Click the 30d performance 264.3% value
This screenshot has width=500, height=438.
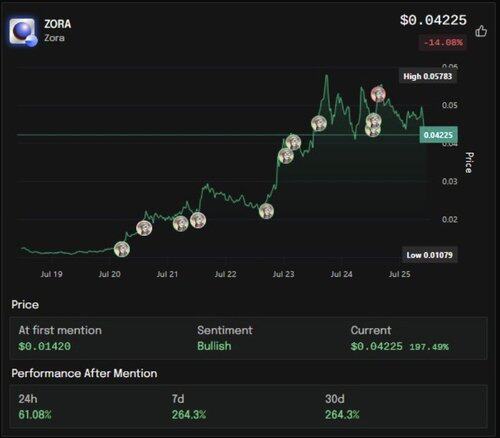342,415
